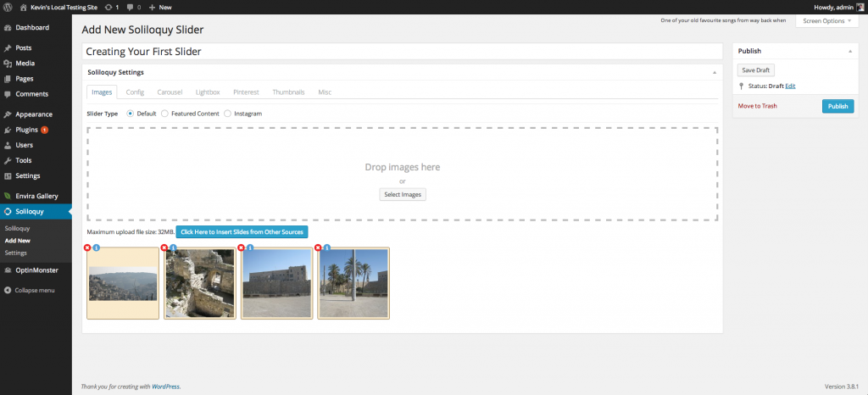The width and height of the screenshot is (868, 395).
Task: Click the blue Publish button
Action: tap(837, 106)
